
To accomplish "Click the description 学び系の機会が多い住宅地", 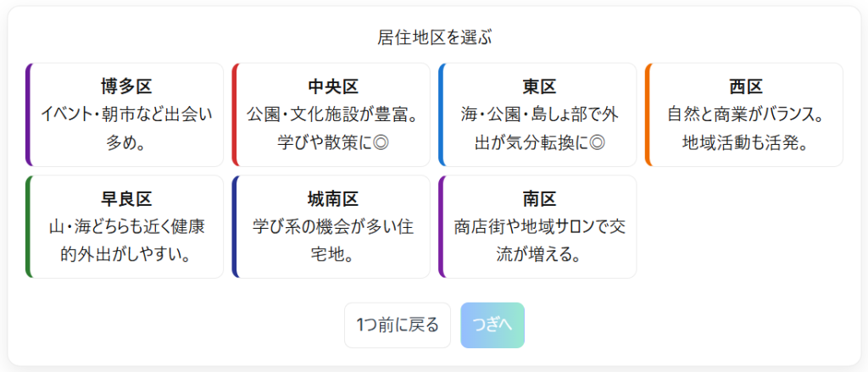I will [332, 240].
